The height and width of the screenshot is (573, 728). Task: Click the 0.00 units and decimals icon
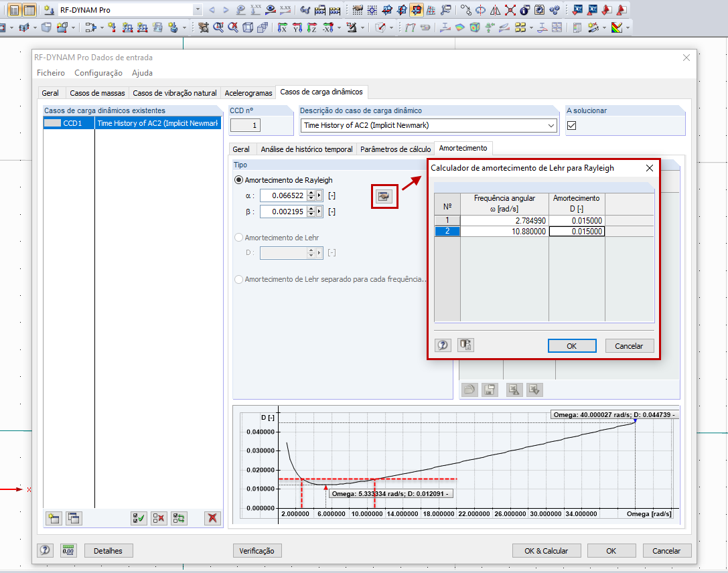tap(68, 551)
